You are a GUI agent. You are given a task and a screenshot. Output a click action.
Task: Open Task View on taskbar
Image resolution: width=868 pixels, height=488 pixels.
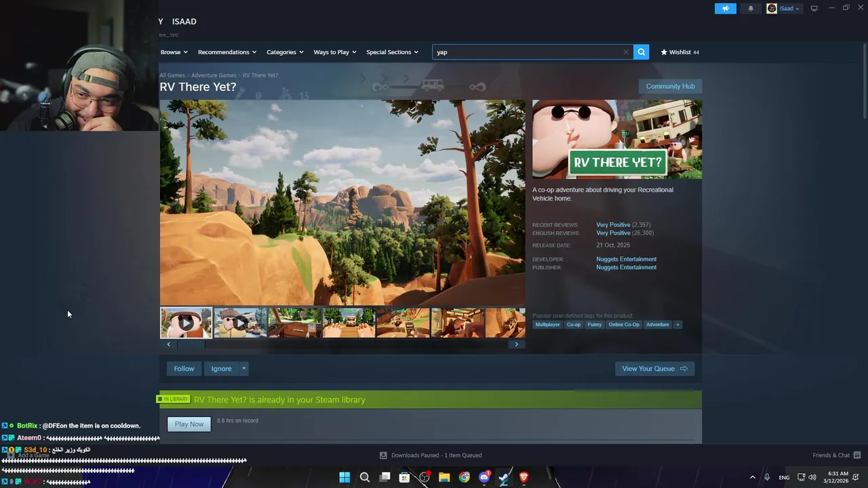tap(384, 477)
